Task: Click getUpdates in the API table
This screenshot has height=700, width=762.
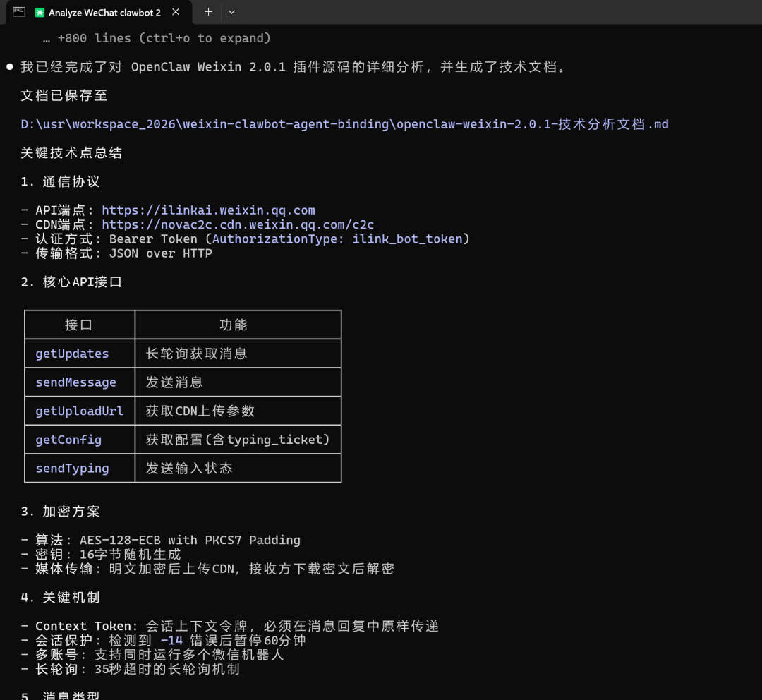Action: coord(72,354)
